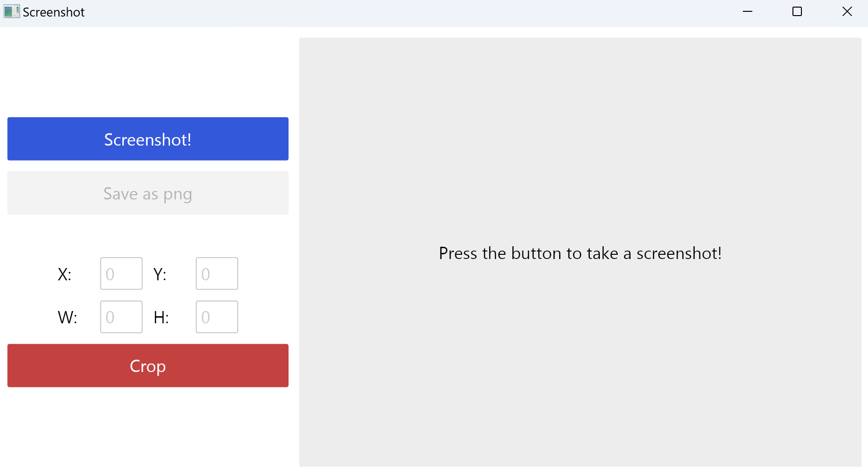868x476 pixels.
Task: Focus the X coordinate input field
Action: (x=121, y=274)
